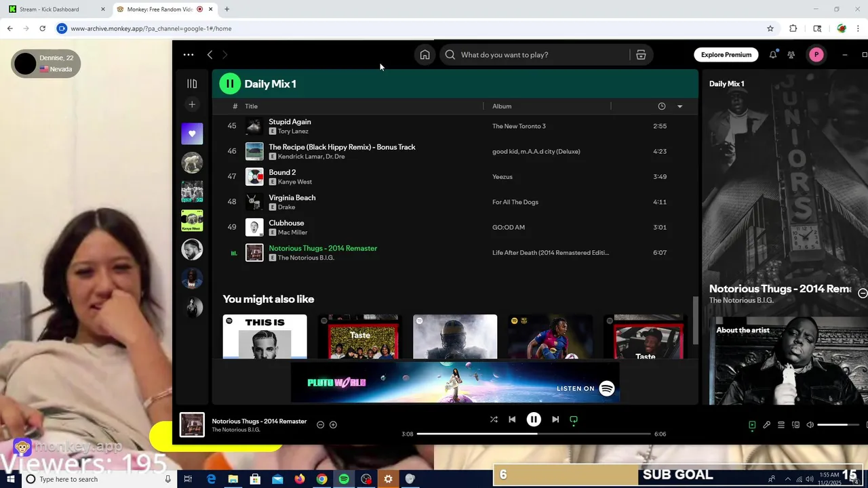Open This Is playlist card
The width and height of the screenshot is (868, 488).
click(x=264, y=336)
